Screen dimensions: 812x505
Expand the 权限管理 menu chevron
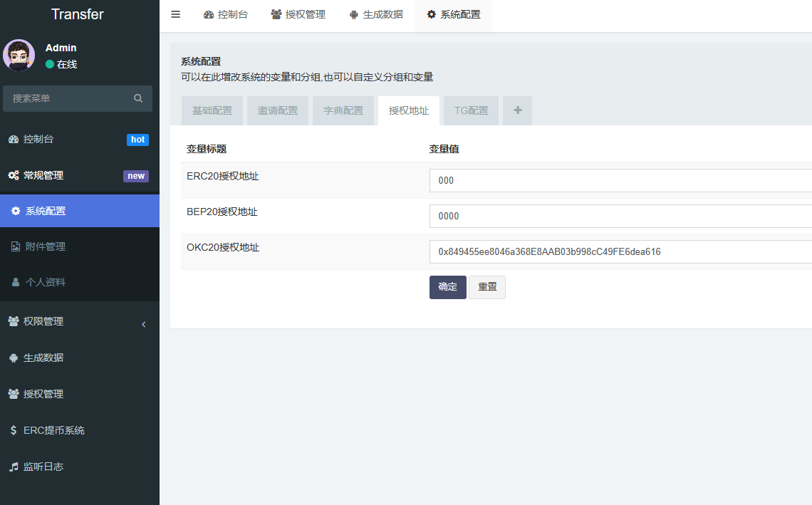pos(143,324)
